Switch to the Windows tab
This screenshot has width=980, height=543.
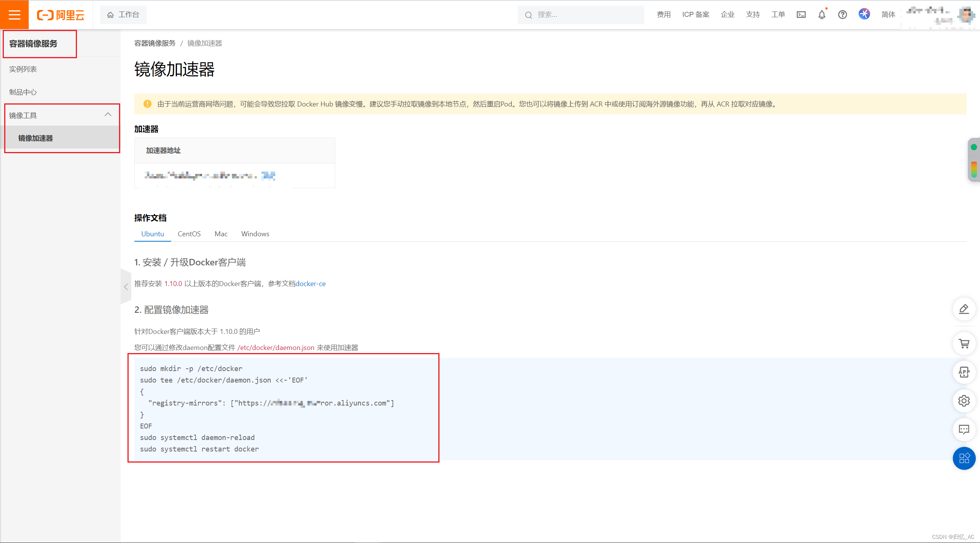point(255,234)
